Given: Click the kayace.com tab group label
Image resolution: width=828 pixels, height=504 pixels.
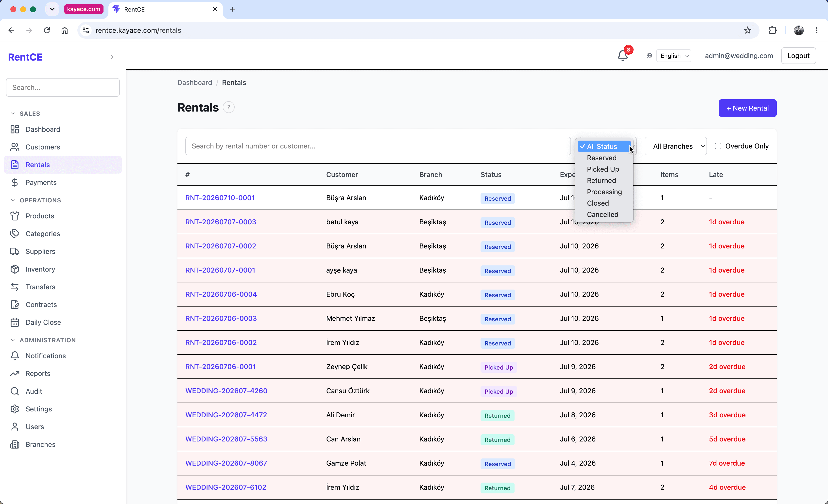Looking at the screenshot, I should (83, 9).
